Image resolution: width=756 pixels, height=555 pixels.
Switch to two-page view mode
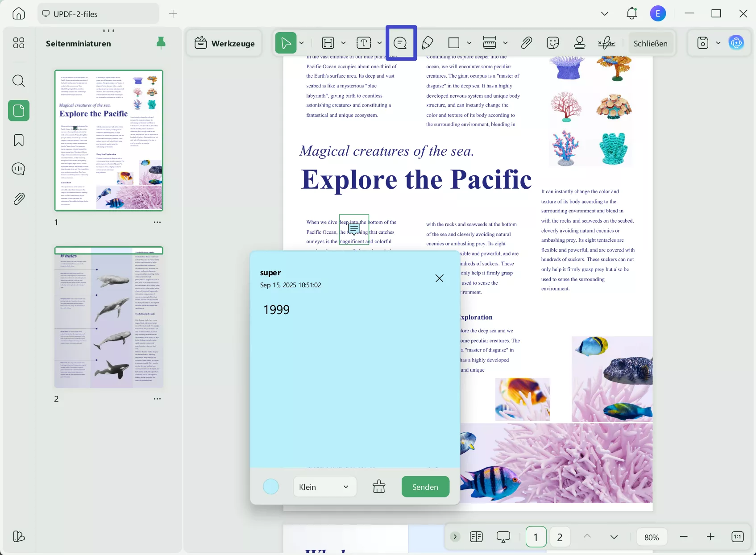click(x=476, y=537)
